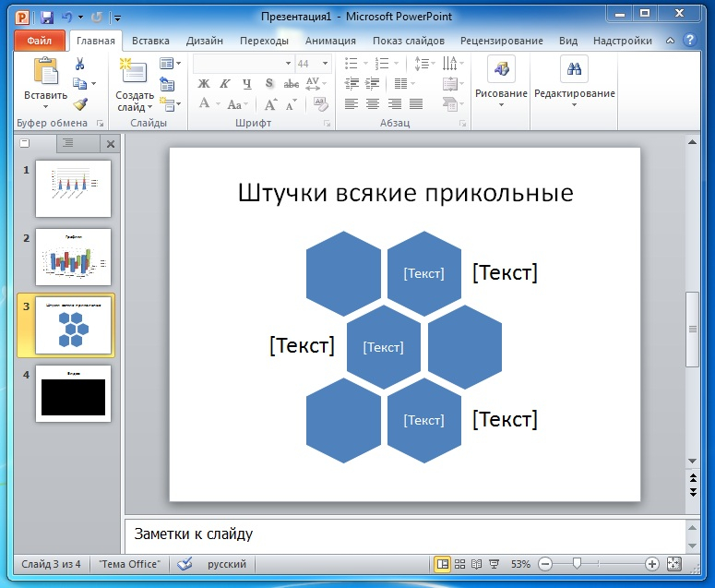Toggle Italic (К) formatting

pos(225,84)
